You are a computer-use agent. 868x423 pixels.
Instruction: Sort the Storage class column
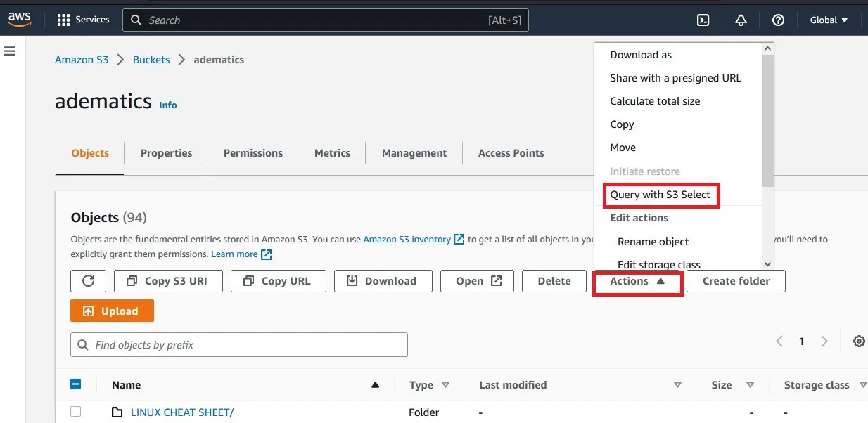coord(864,385)
